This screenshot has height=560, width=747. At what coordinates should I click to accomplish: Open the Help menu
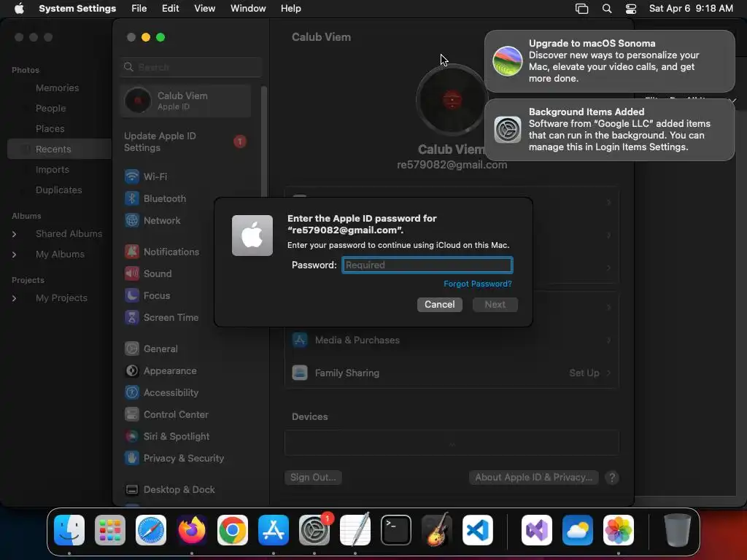pos(290,9)
